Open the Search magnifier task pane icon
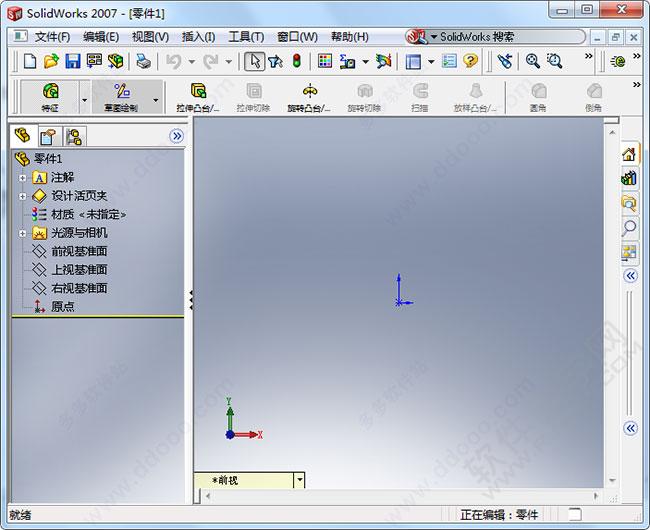 coord(629,227)
